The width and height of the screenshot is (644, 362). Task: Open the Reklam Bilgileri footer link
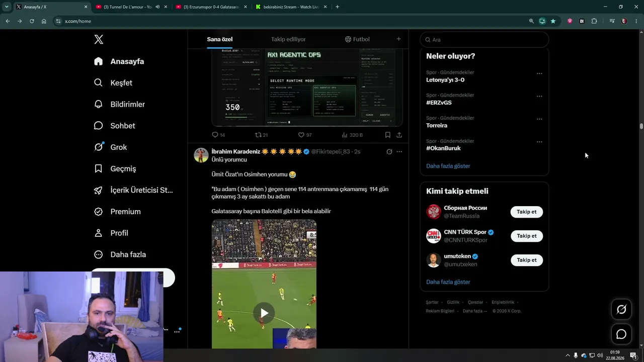(x=440, y=311)
